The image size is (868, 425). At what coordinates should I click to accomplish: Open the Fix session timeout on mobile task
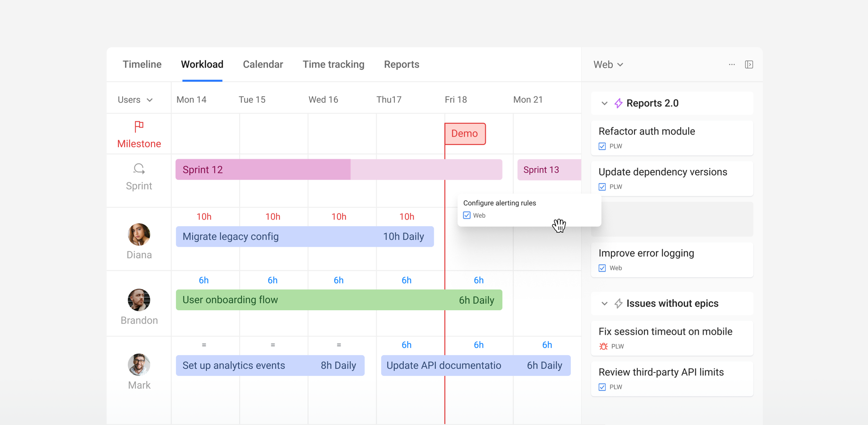(665, 331)
